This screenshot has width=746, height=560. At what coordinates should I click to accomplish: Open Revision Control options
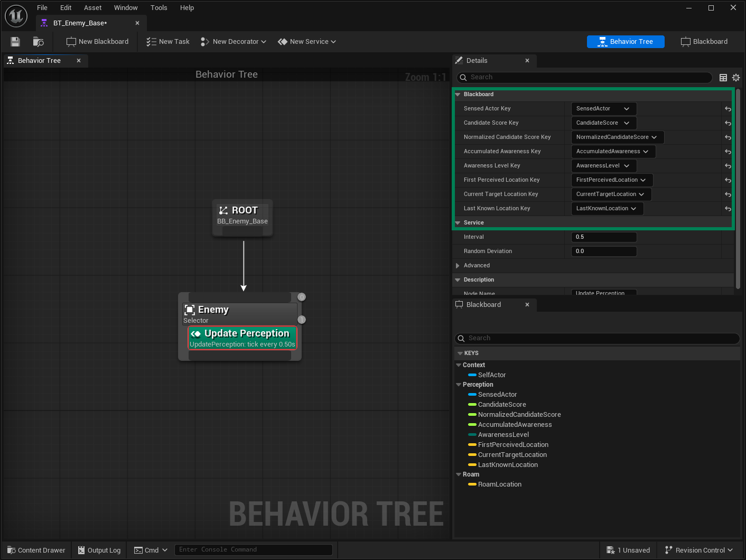698,549
